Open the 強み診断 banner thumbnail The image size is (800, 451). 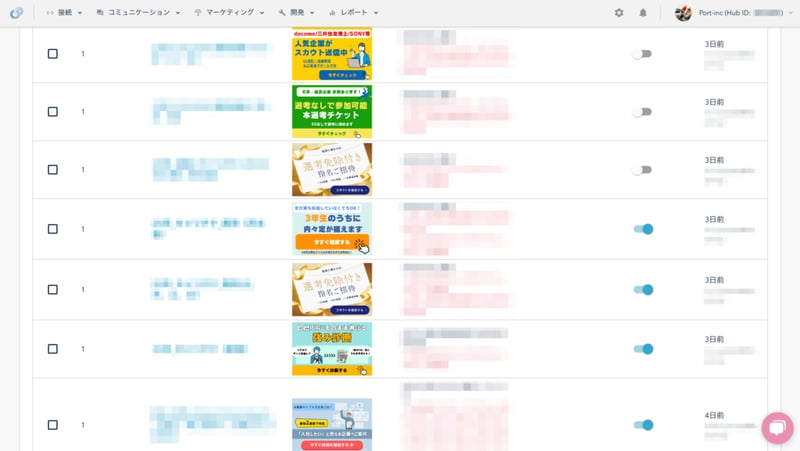point(332,349)
